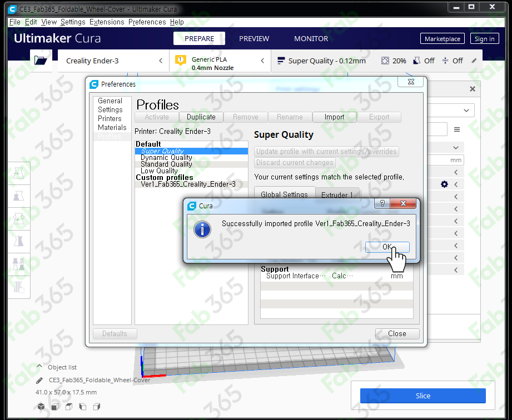The width and height of the screenshot is (512, 420).
Task: Open Materials page in Preferences sidebar
Action: [x=112, y=127]
